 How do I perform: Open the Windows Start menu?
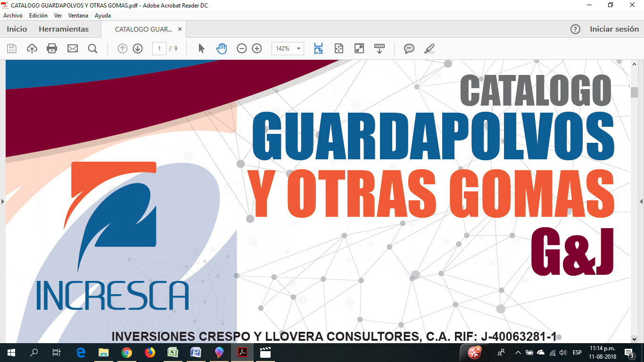pyautogui.click(x=11, y=353)
